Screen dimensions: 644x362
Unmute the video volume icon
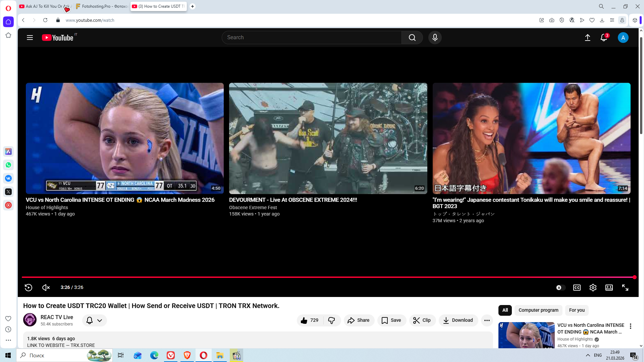coord(46,288)
